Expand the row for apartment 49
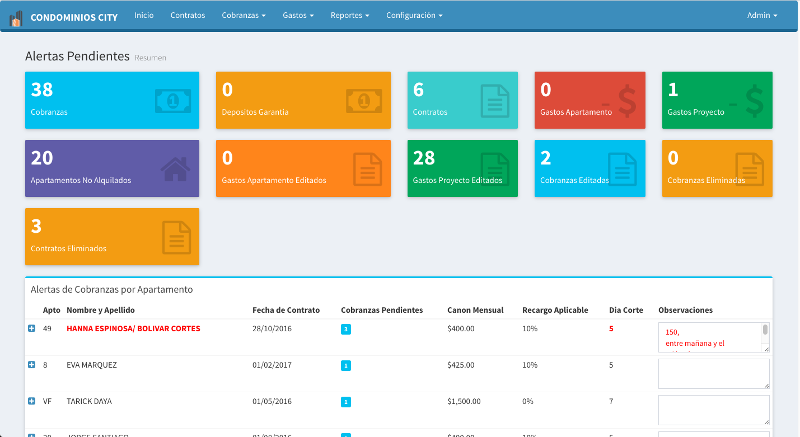Image resolution: width=800 pixels, height=437 pixels. 31,328
